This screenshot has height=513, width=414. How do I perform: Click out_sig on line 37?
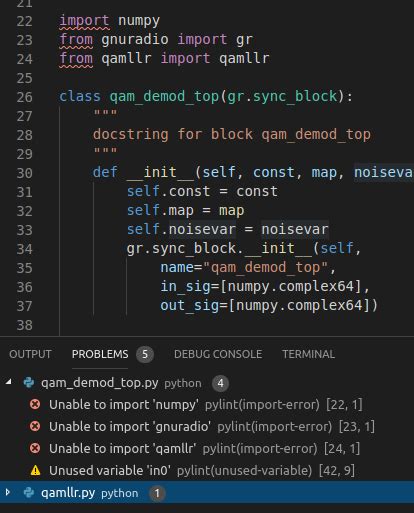point(190,306)
